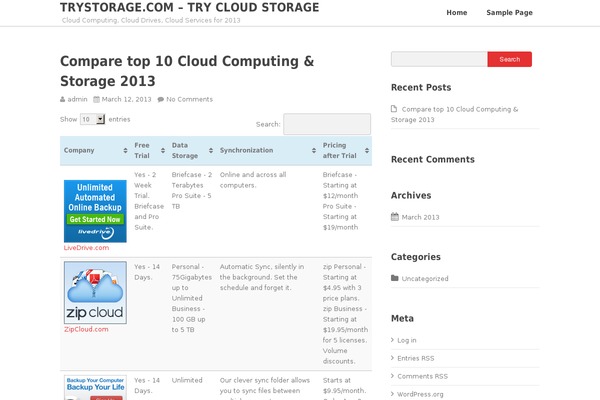600x400 pixels.
Task: Open the ZipCloud.com link
Action: click(86, 329)
